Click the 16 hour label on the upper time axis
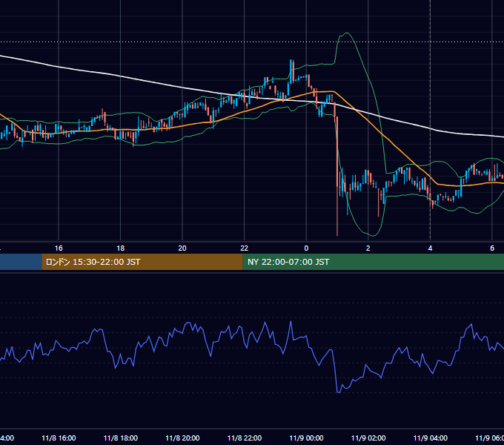 coord(59,248)
